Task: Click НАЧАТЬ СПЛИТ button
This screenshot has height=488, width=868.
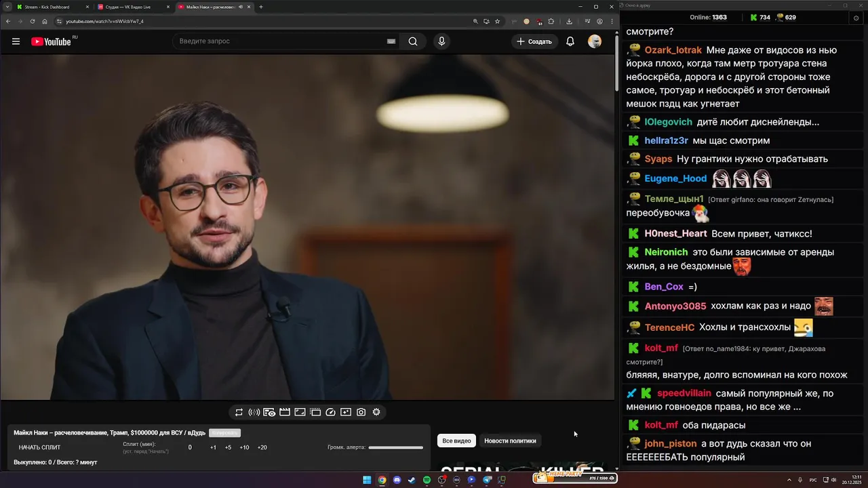Action: tap(39, 447)
